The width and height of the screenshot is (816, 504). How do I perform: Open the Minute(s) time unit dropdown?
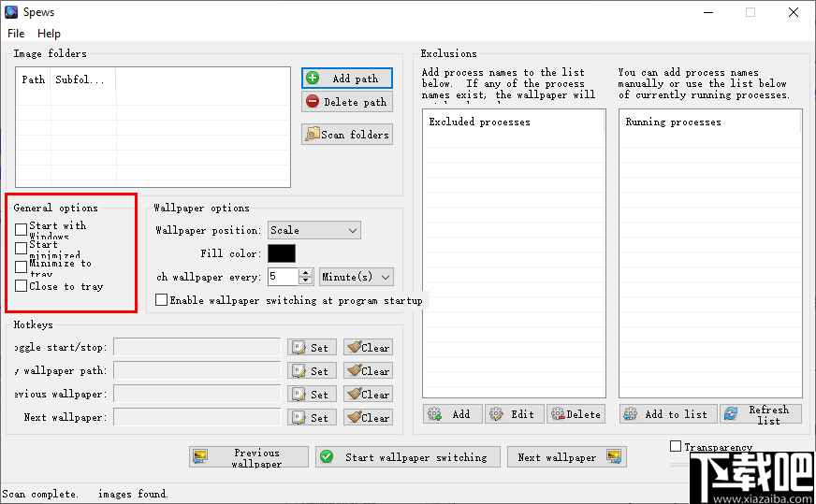356,277
